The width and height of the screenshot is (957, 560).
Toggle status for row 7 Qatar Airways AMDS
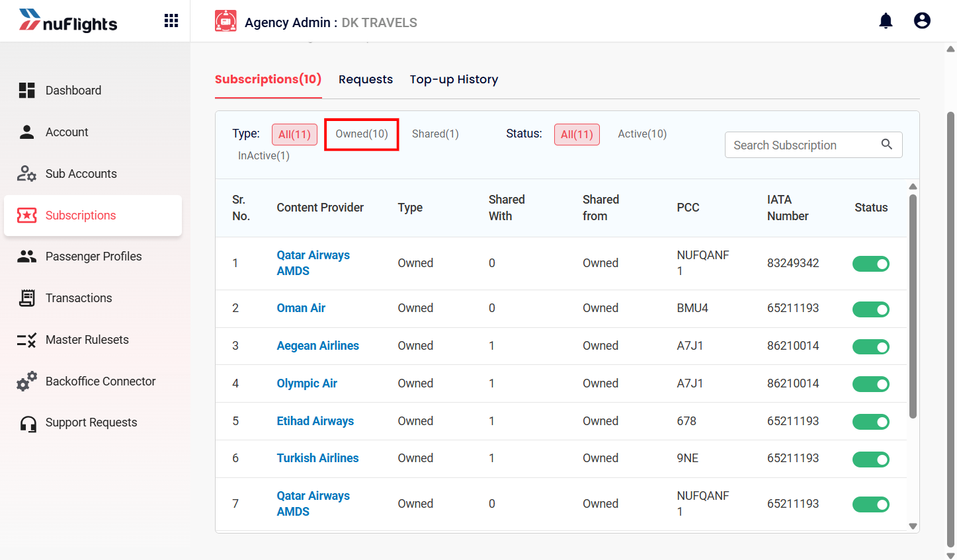[x=871, y=504]
